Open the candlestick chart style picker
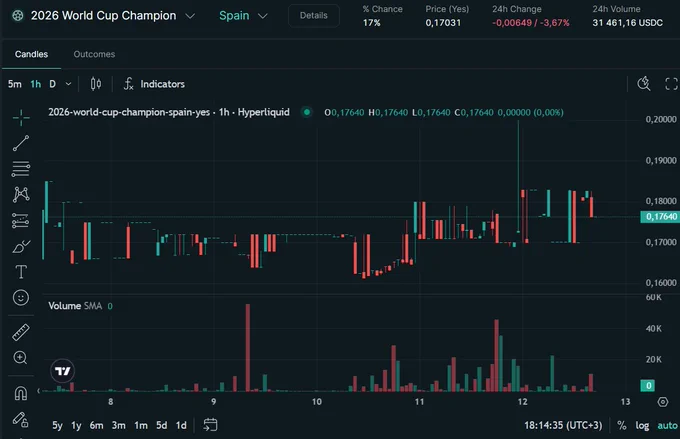 click(96, 84)
